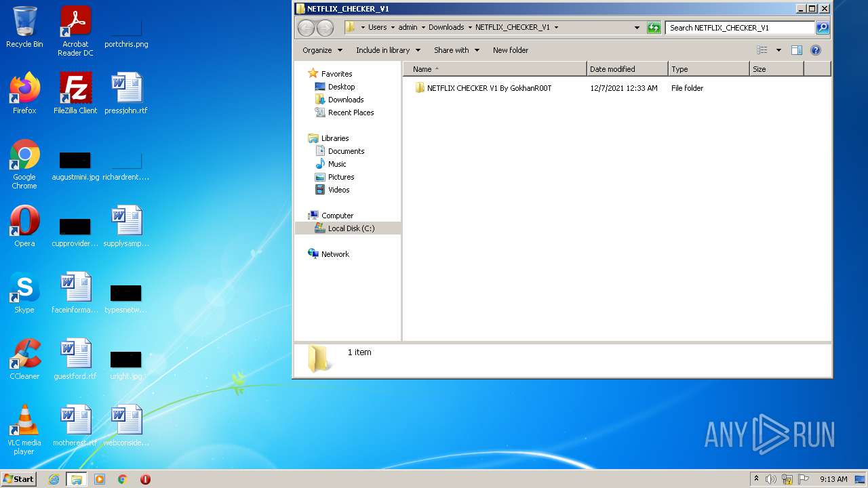
Task: Click the admin breadcrumb
Action: point(408,28)
